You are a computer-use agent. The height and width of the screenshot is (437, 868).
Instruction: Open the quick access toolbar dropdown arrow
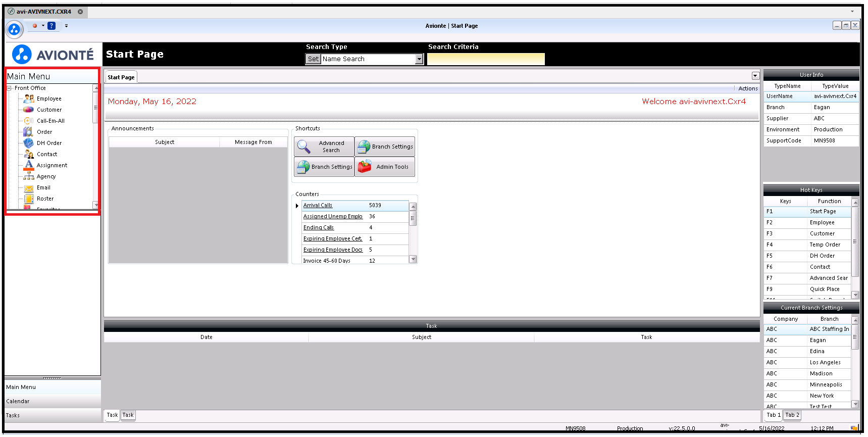point(66,26)
